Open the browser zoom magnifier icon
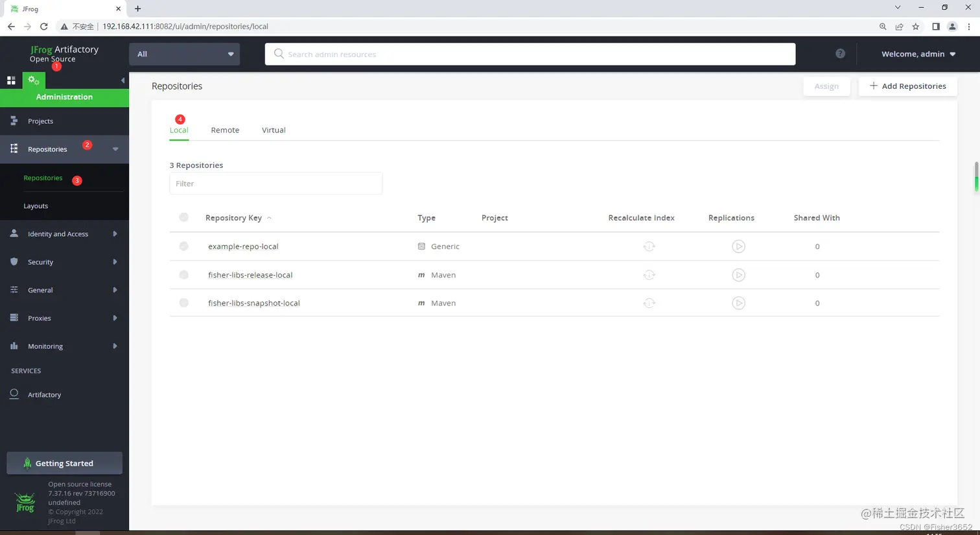 point(883,27)
